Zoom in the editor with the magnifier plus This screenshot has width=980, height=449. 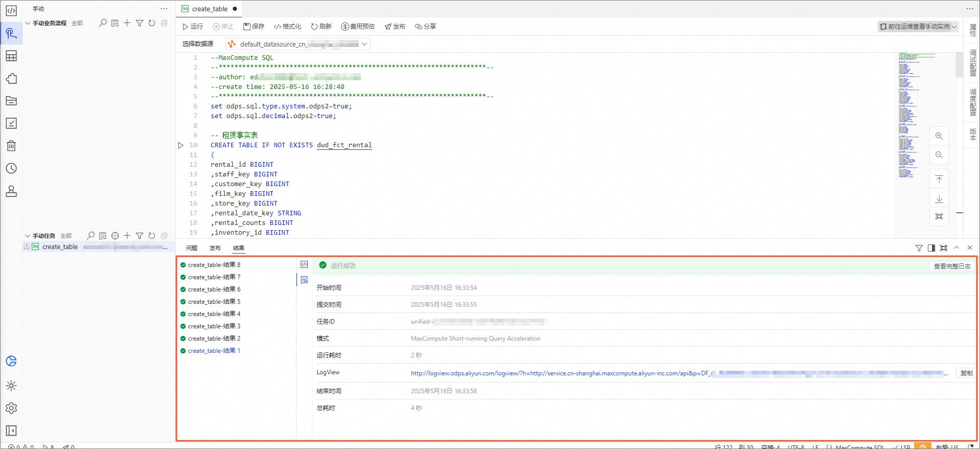pos(939,136)
